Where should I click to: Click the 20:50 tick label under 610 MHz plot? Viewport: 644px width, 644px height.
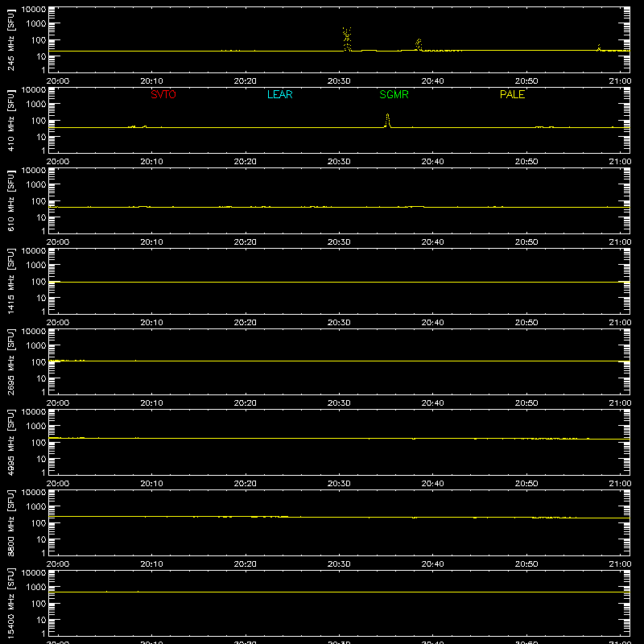click(526, 242)
